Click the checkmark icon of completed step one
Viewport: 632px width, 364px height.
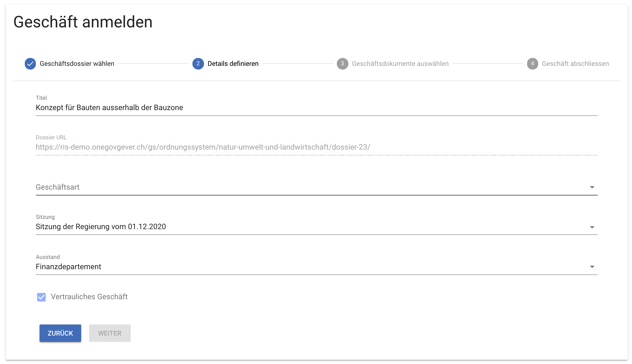pos(30,64)
